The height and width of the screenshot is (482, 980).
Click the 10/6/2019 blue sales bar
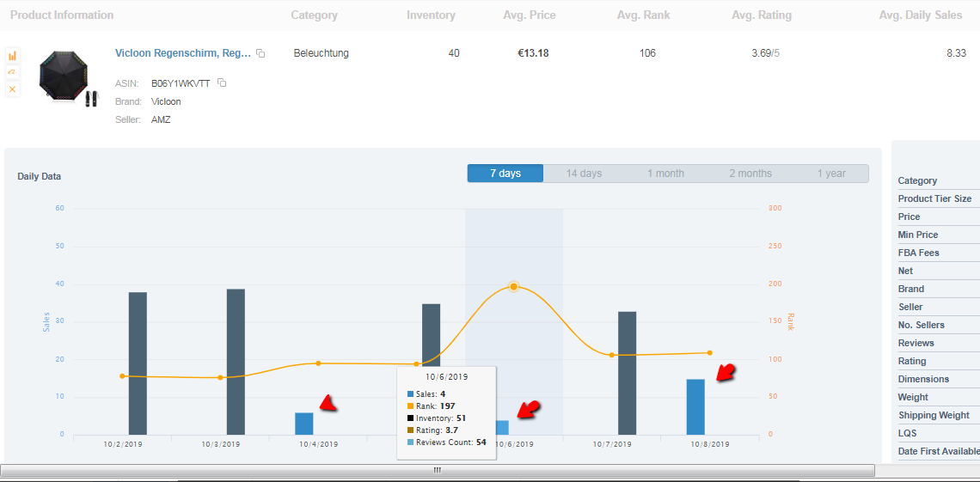[503, 427]
